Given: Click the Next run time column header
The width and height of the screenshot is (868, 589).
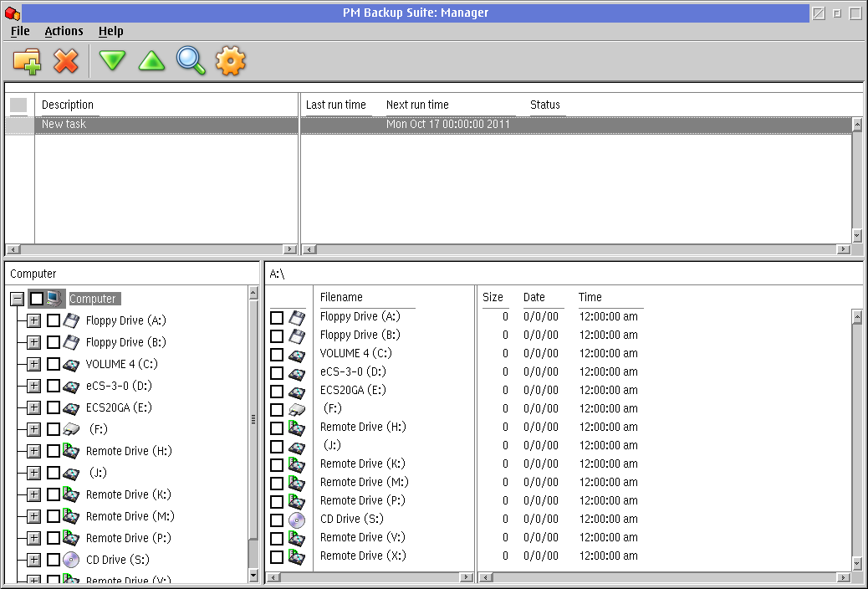Looking at the screenshot, I should tap(417, 105).
